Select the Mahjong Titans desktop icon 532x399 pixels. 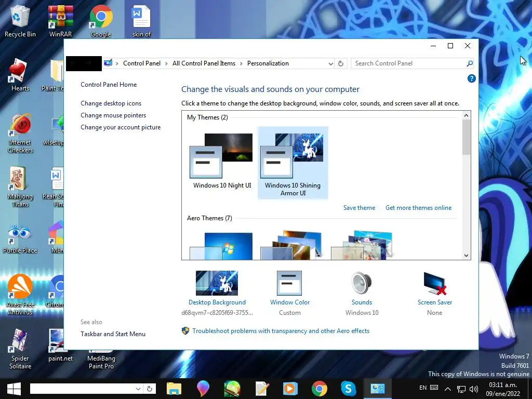(x=20, y=187)
